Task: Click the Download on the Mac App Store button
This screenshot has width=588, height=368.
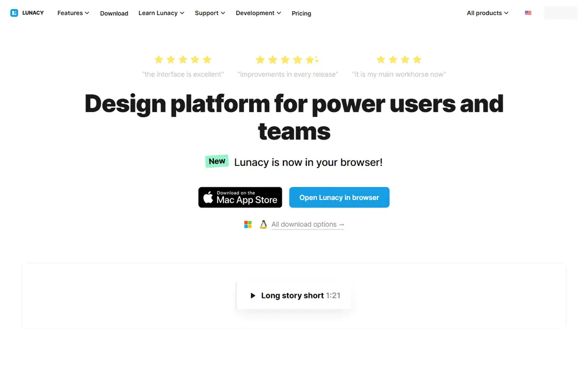Action: pos(240,197)
